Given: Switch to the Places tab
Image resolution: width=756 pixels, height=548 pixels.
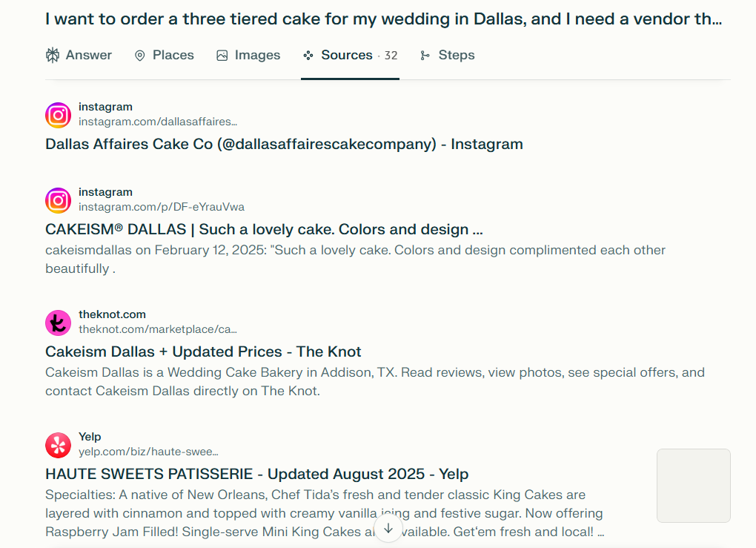Looking at the screenshot, I should coord(164,56).
